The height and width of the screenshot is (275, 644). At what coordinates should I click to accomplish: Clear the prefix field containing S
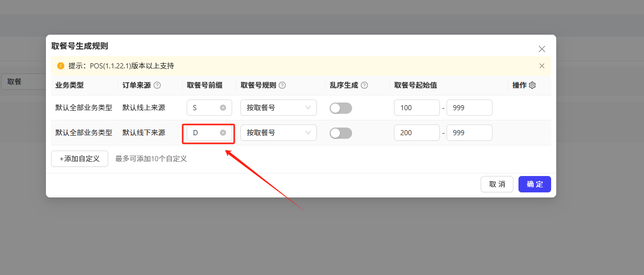click(223, 108)
